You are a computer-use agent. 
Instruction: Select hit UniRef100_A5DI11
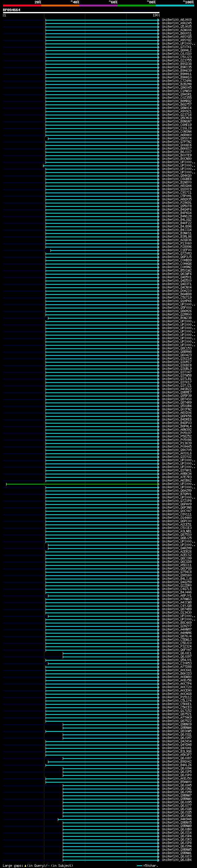coord(177,565)
